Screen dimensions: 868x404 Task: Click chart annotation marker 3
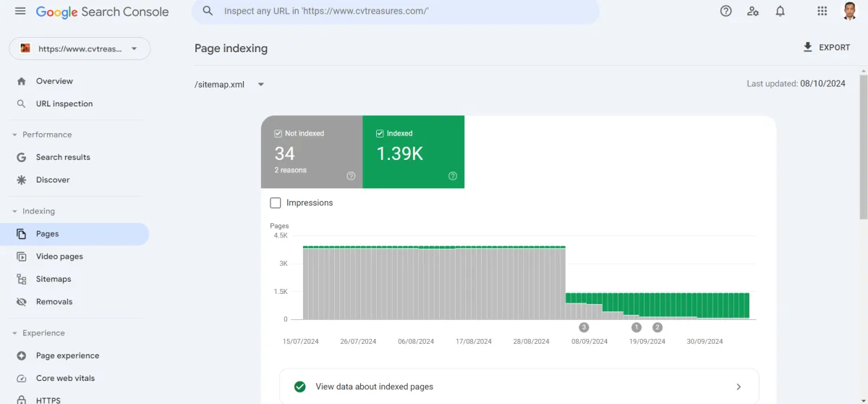[584, 327]
